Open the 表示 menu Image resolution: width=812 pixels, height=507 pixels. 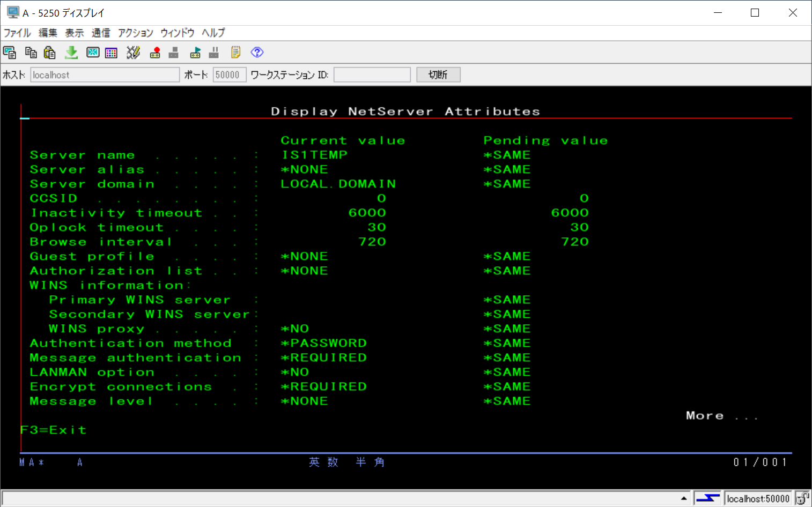pyautogui.click(x=75, y=33)
